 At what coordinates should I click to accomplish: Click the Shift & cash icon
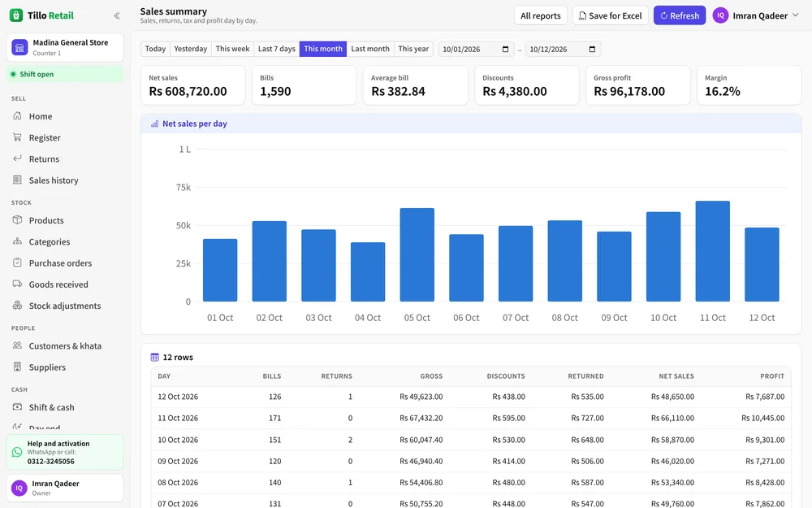[18, 406]
